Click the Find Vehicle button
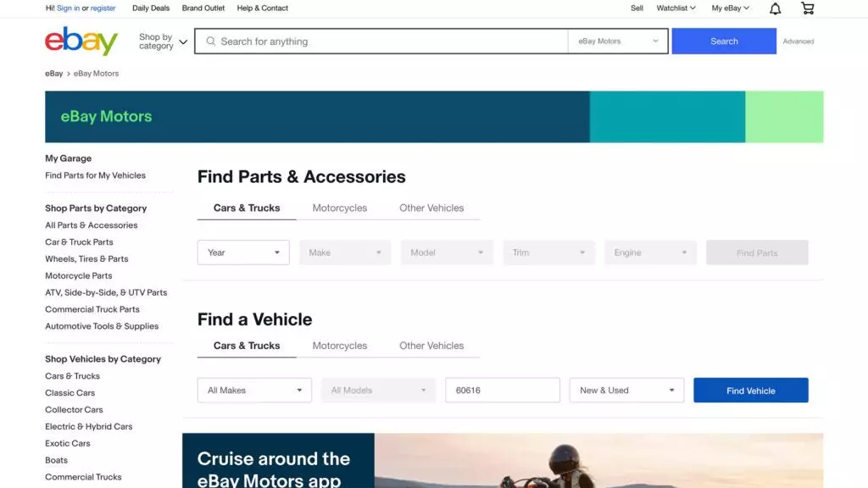 tap(751, 390)
